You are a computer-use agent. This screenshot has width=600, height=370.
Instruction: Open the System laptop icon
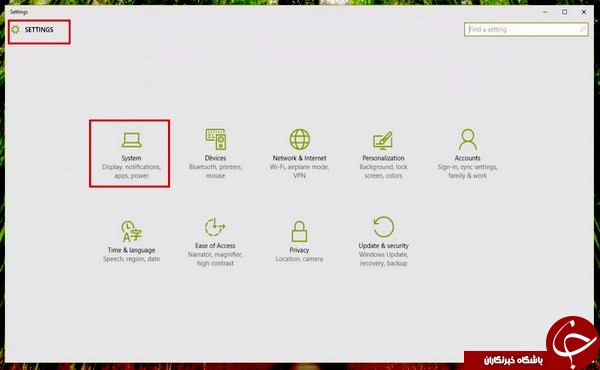pos(132,140)
